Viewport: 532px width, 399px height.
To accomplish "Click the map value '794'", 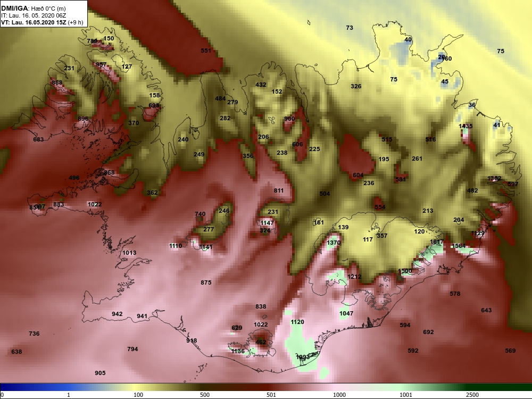I will (132, 349).
